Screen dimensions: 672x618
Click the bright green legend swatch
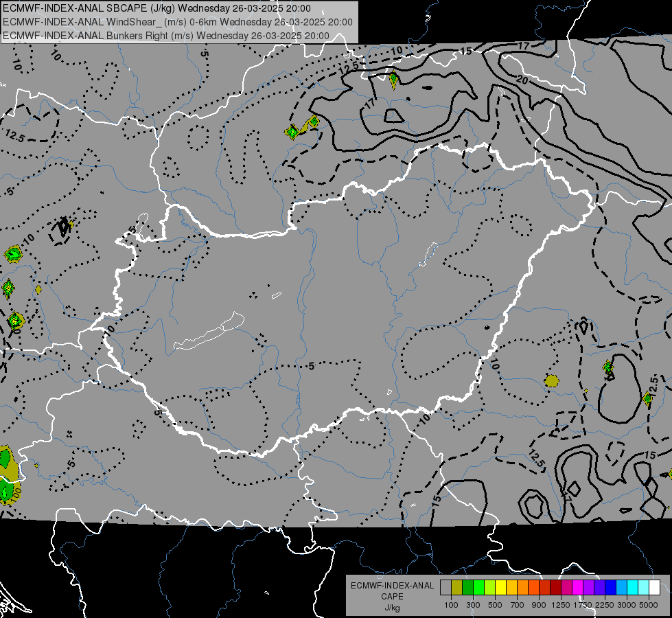pyautogui.click(x=478, y=587)
